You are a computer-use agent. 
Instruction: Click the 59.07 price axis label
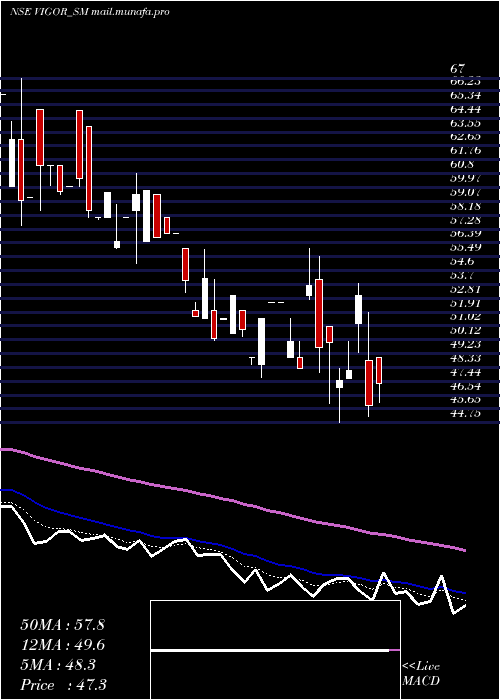point(465,192)
